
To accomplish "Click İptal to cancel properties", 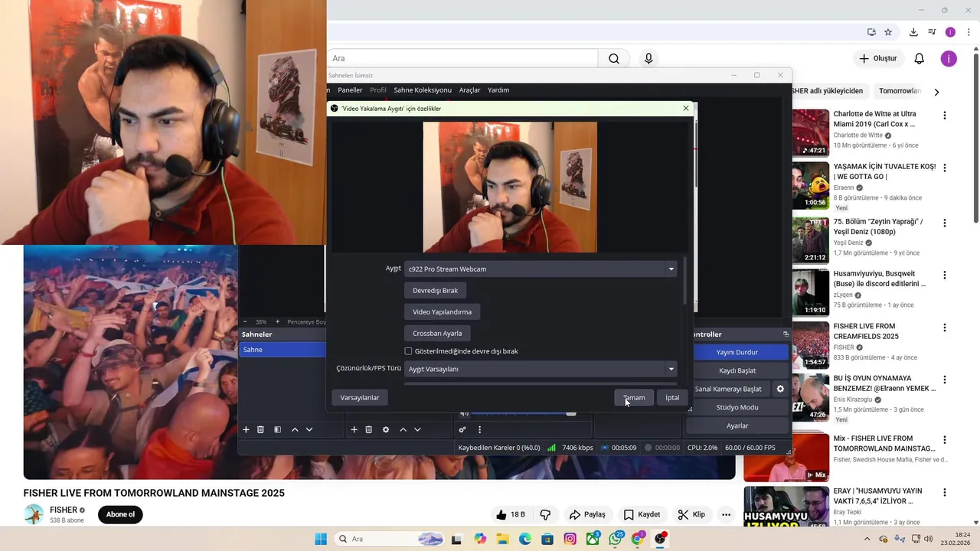I will point(672,397).
